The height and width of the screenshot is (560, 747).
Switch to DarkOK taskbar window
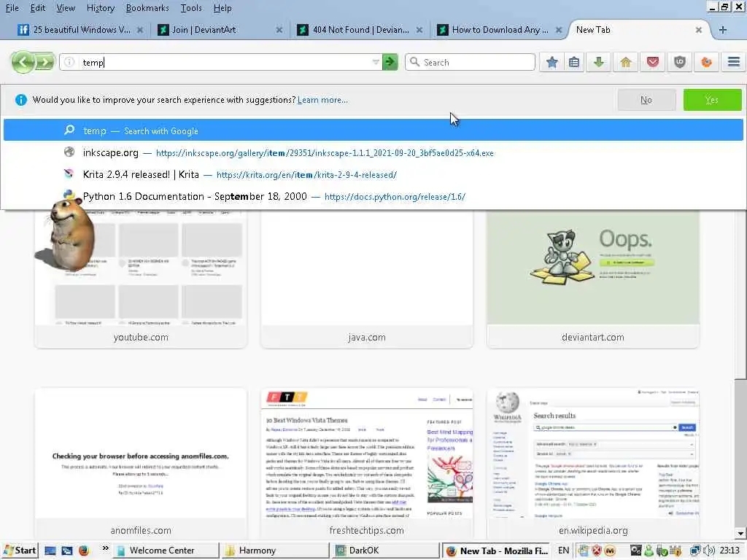(386, 551)
